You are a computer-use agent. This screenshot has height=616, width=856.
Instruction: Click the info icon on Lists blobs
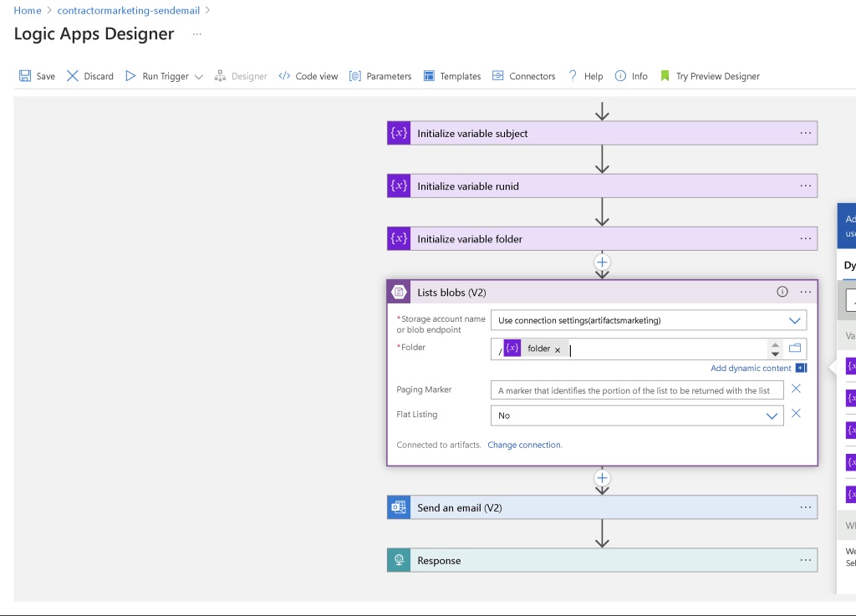pos(782,292)
